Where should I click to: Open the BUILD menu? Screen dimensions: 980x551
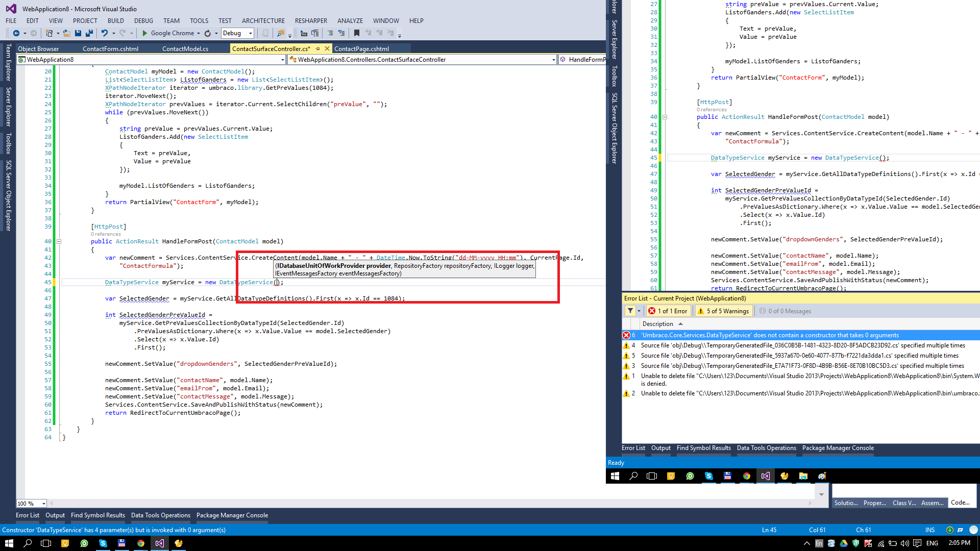116,21
